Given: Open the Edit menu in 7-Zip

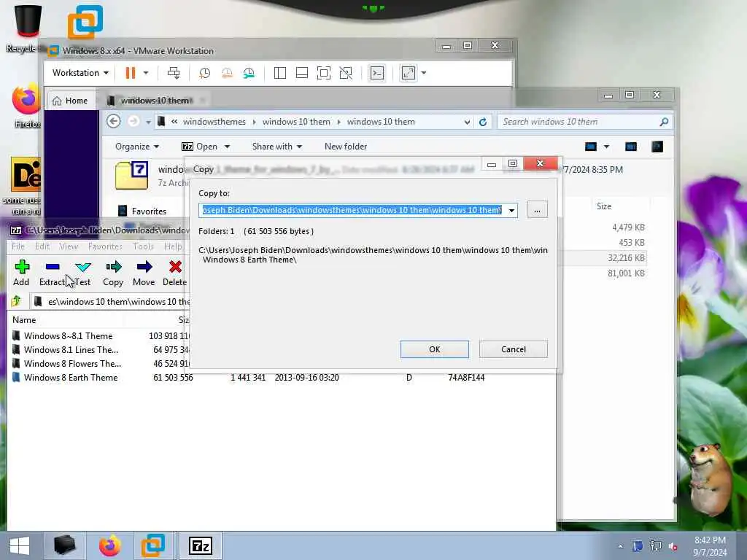Looking at the screenshot, I should [x=42, y=246].
